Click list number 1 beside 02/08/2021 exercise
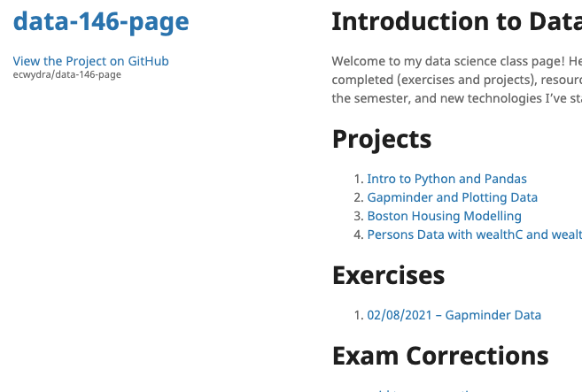Image resolution: width=582 pixels, height=392 pixels. coord(358,315)
